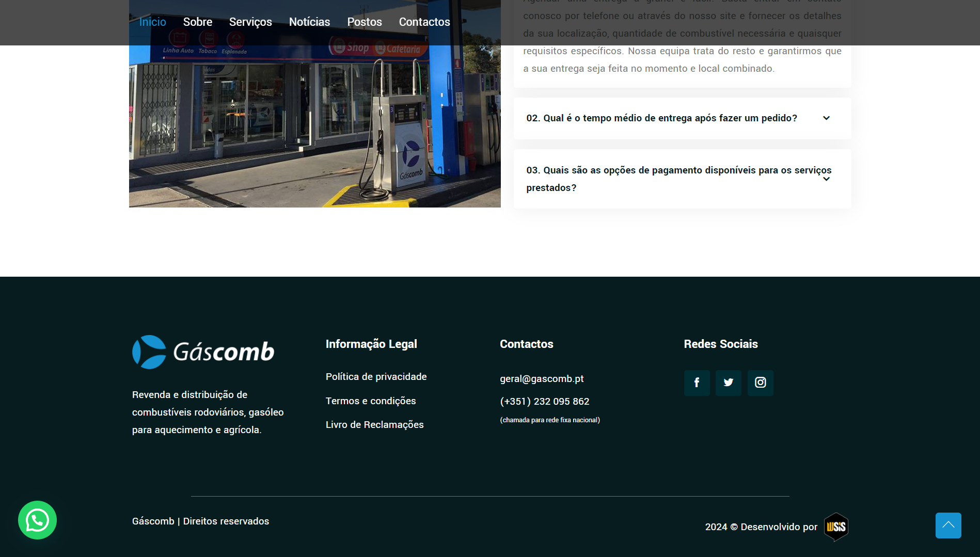The height and width of the screenshot is (557, 980).
Task: Open the Sobre menu item
Action: [197, 22]
